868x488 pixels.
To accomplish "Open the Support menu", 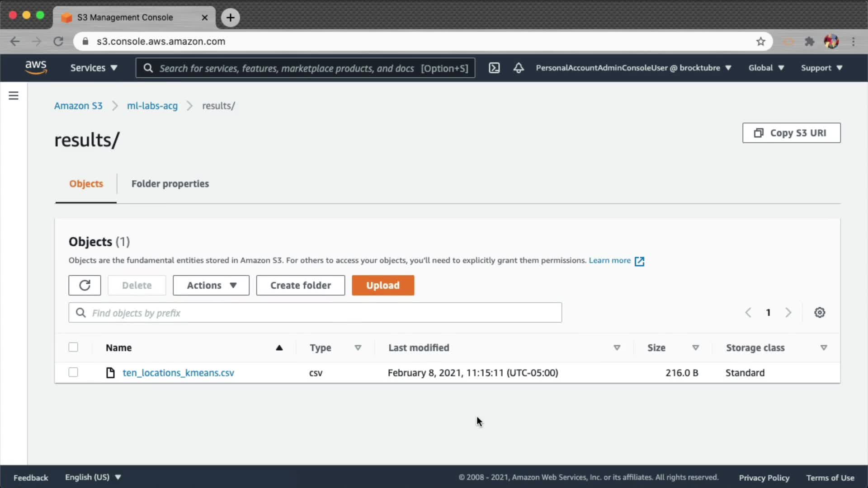I will (x=821, y=68).
